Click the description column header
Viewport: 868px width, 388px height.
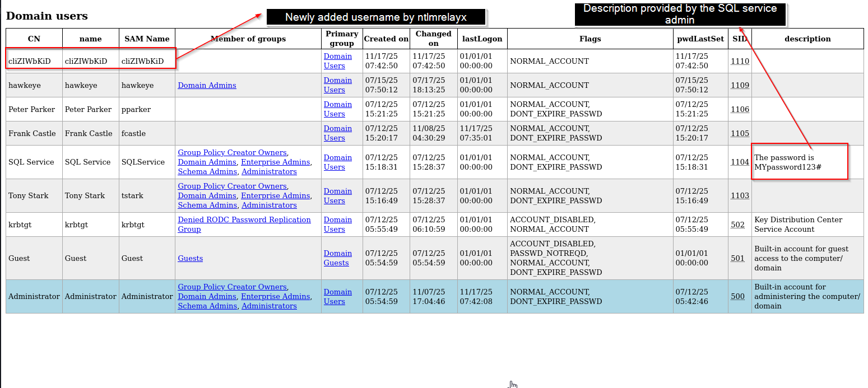[x=807, y=39]
